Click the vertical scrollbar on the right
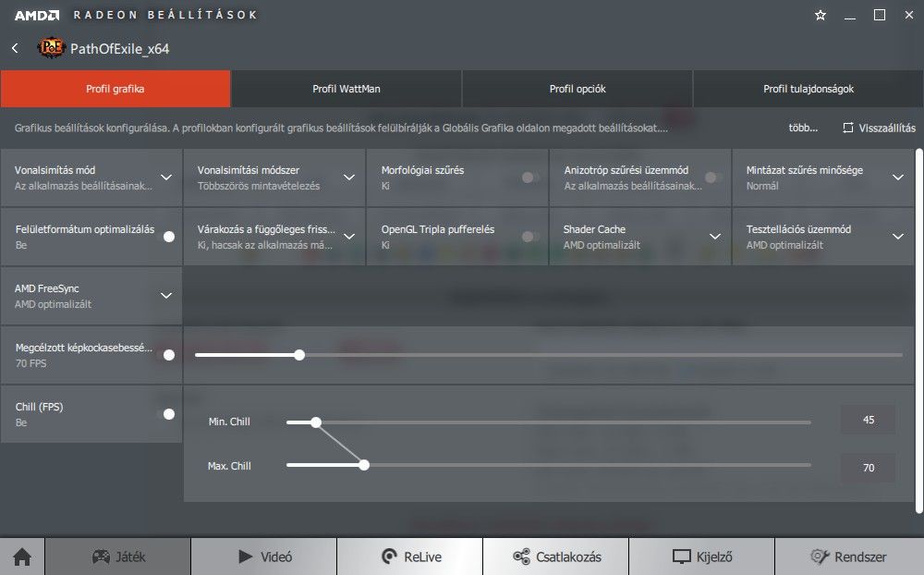 (x=919, y=330)
